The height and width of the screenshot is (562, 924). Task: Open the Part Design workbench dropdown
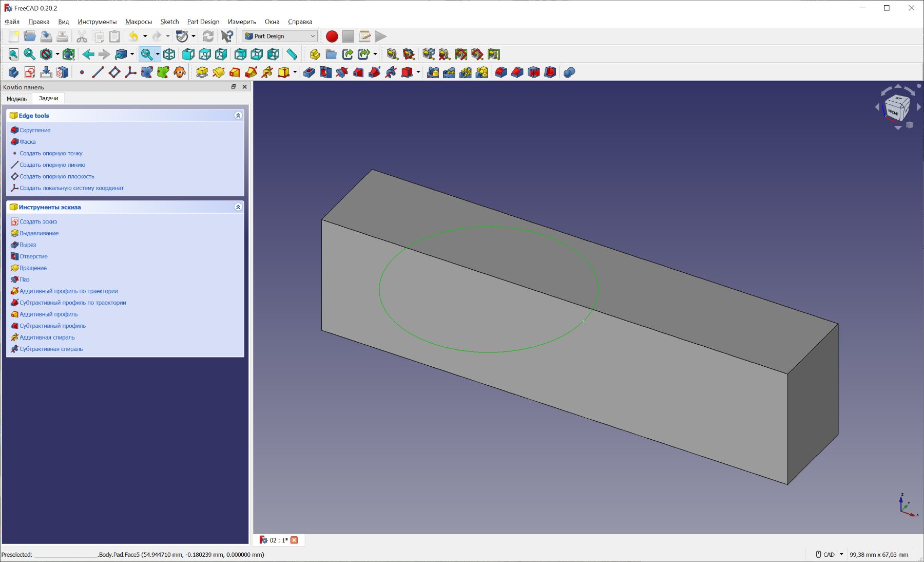[x=280, y=36]
